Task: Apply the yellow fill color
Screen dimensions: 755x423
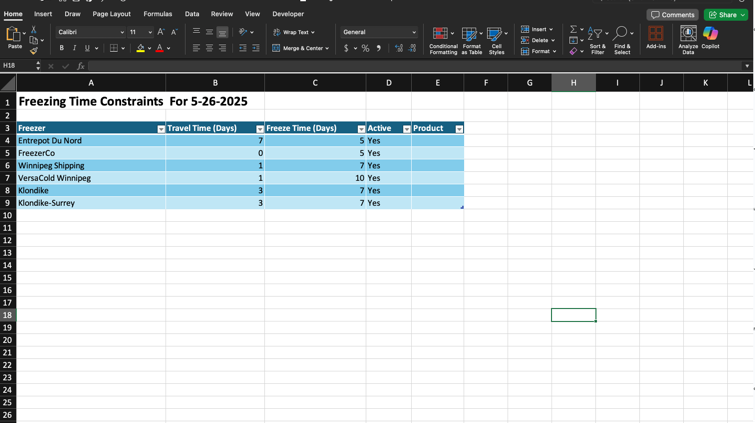Action: (141, 48)
